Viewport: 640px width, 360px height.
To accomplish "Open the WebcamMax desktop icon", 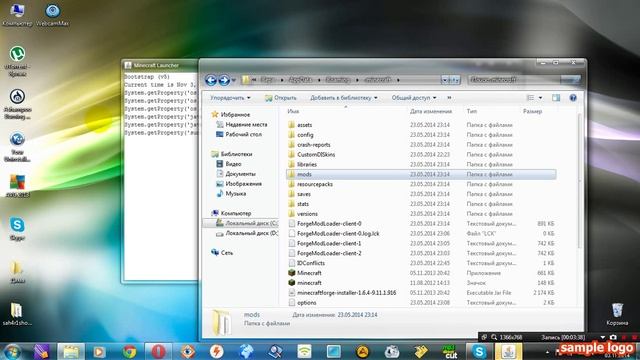I will click(52, 15).
